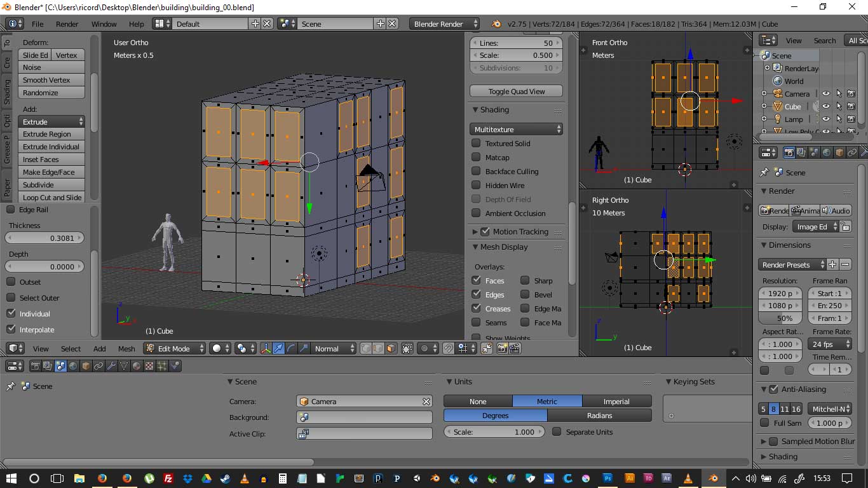This screenshot has height=488, width=868.
Task: Hide the Camera object via eye icon
Action: (826, 93)
